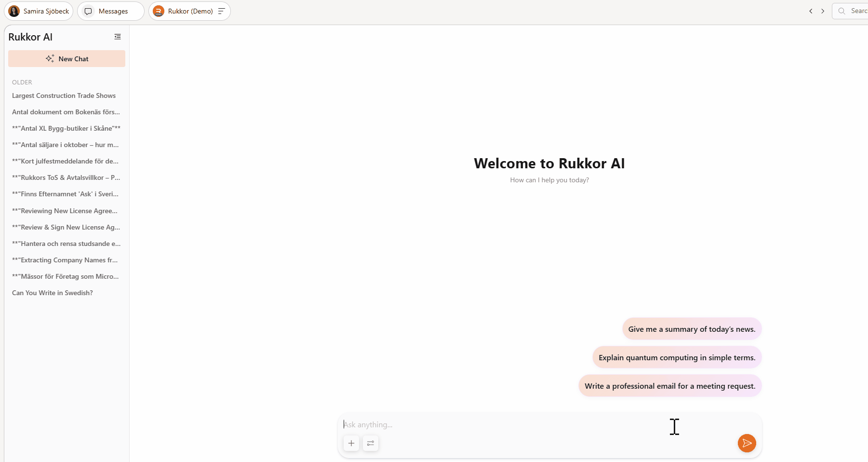Click the Rukkor (Demo) orange logo icon
The width and height of the screenshot is (868, 462).
pos(159,11)
